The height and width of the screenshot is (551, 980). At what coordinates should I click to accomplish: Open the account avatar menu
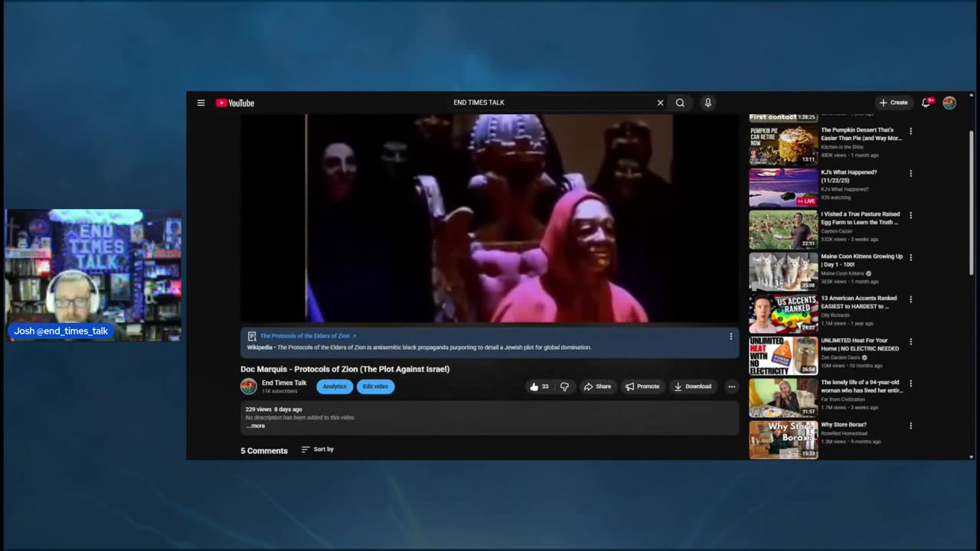(949, 103)
